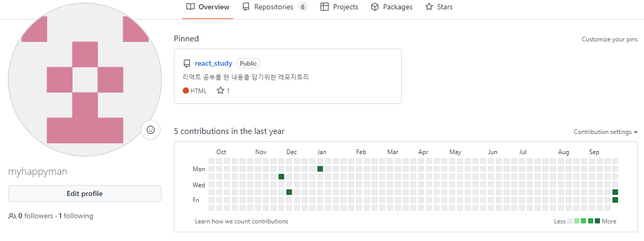This screenshot has height=241, width=644.
Task: Click the Stars star icon
Action: pos(429,7)
